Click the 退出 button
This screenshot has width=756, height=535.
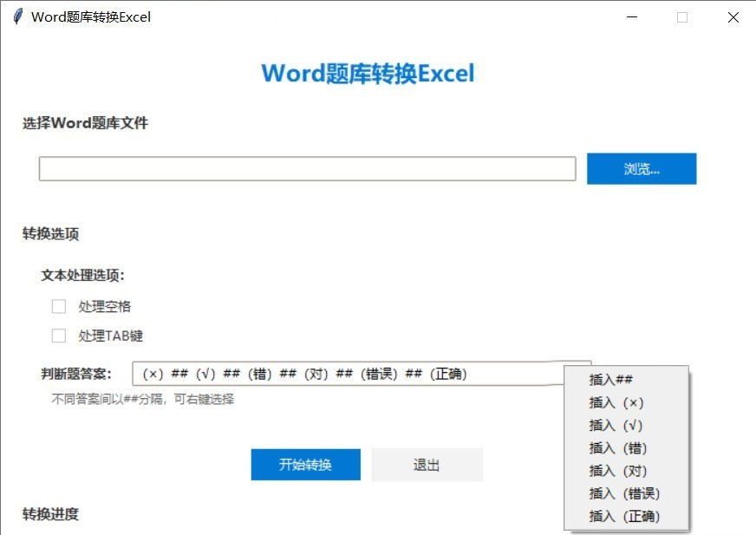click(427, 465)
